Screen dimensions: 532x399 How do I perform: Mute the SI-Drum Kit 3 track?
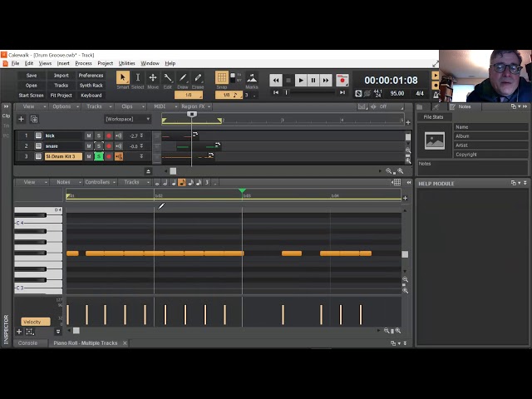click(89, 156)
